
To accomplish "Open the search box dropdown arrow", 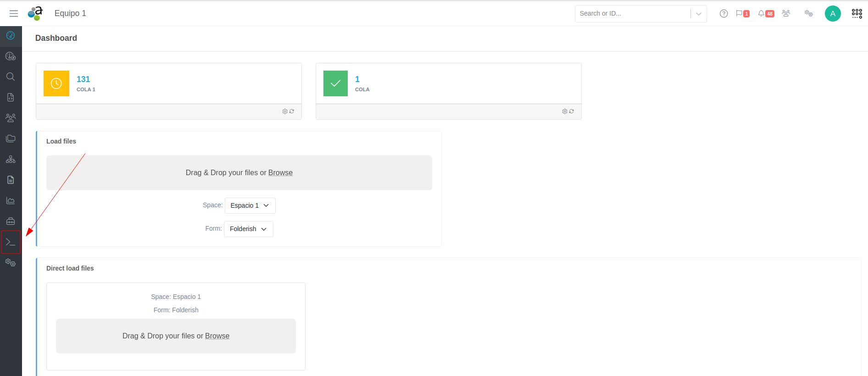I will [698, 14].
